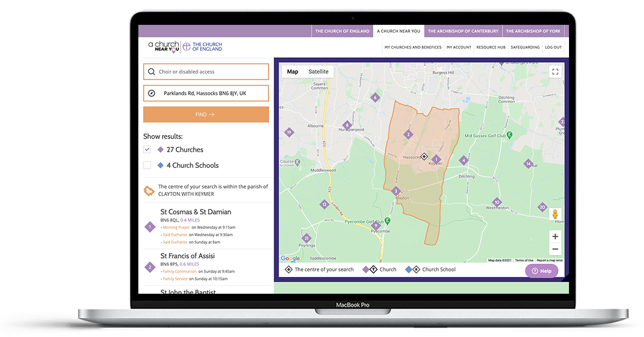Open church marker 9 at Pyecombe

(x=376, y=226)
